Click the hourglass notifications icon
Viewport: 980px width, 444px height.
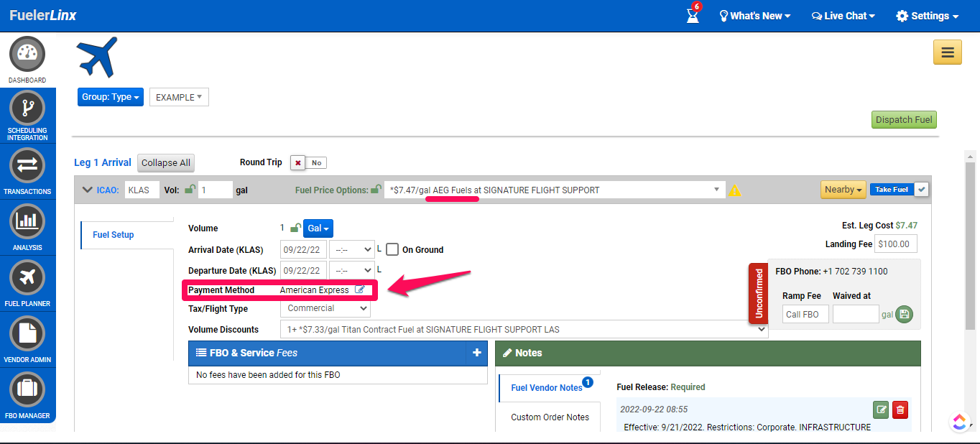[693, 15]
